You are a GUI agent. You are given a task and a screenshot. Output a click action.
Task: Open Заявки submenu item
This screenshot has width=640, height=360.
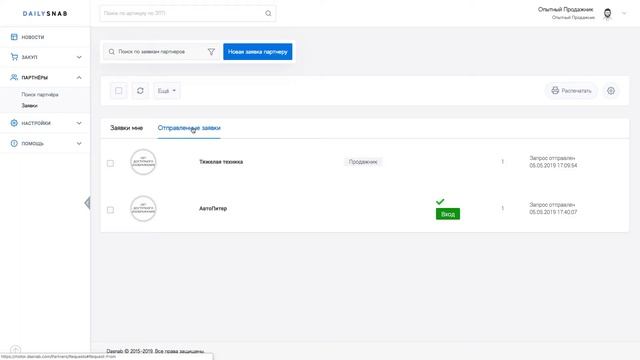pyautogui.click(x=29, y=105)
